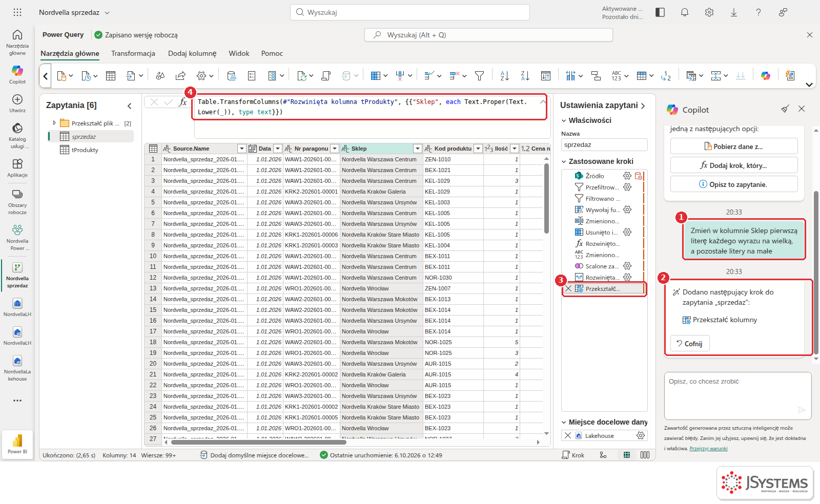Click the sort ascending A-Z icon
The height and width of the screenshot is (504, 820).
point(504,76)
